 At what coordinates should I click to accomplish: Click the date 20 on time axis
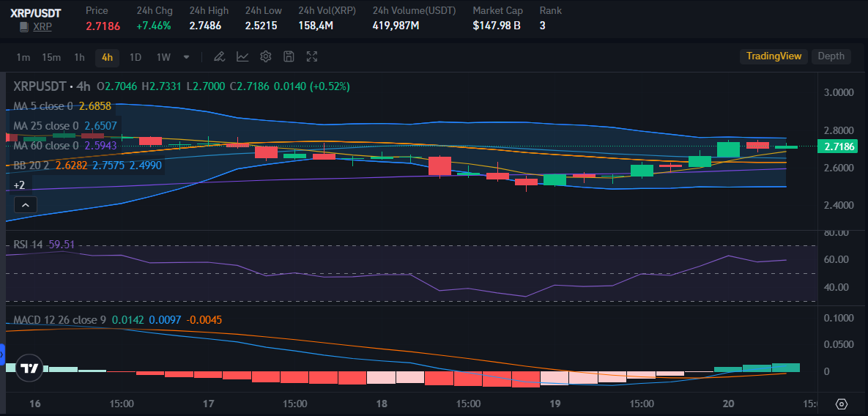[729, 404]
